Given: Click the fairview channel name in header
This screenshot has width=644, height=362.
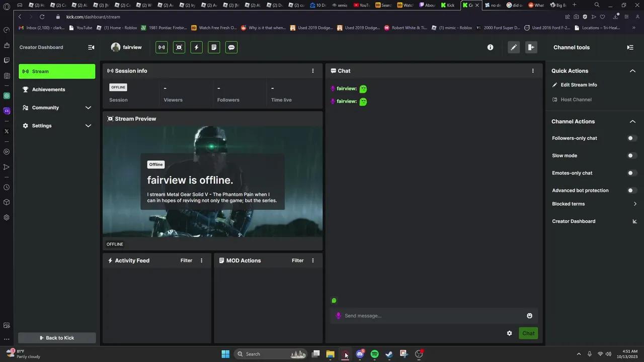Looking at the screenshot, I should [x=132, y=47].
